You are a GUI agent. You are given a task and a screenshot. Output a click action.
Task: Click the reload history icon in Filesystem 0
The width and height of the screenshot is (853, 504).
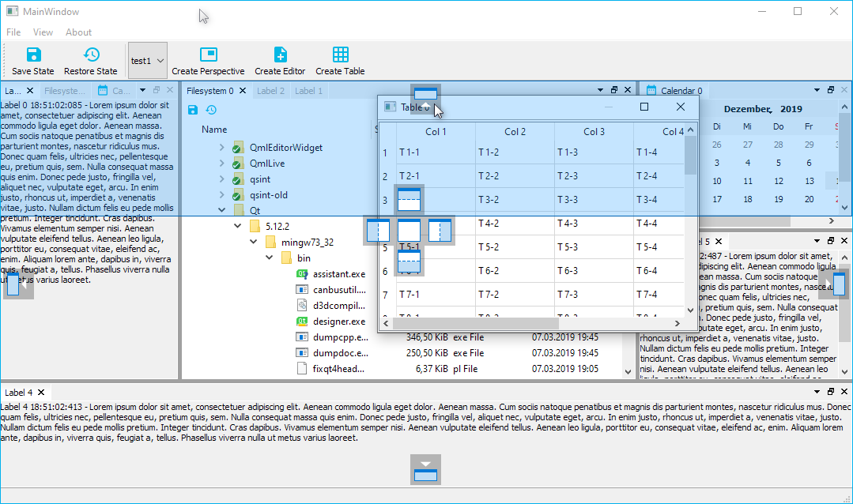point(209,111)
